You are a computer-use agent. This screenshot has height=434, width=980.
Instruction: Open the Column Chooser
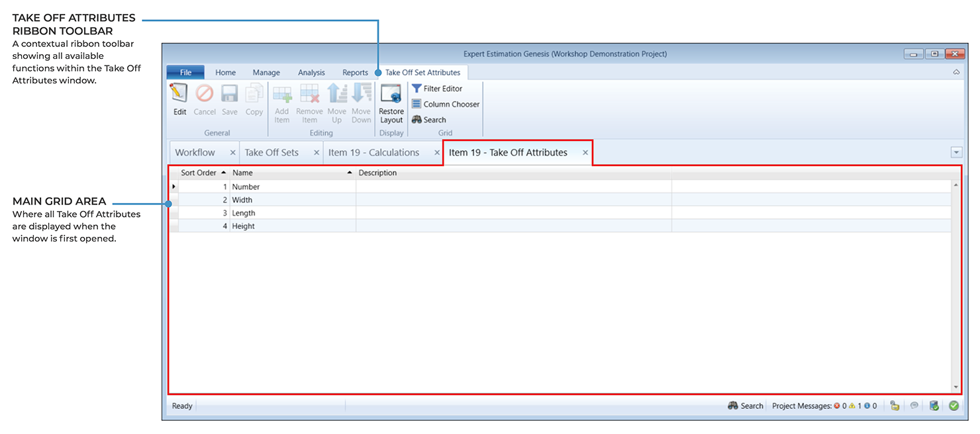(x=445, y=105)
